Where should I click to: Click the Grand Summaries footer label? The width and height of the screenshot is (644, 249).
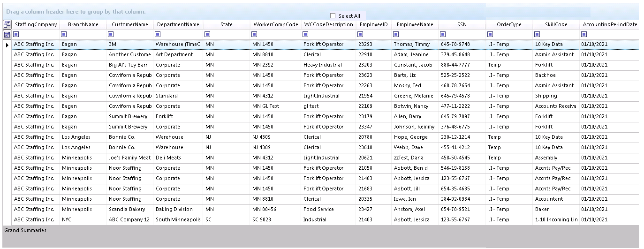[x=25, y=230]
